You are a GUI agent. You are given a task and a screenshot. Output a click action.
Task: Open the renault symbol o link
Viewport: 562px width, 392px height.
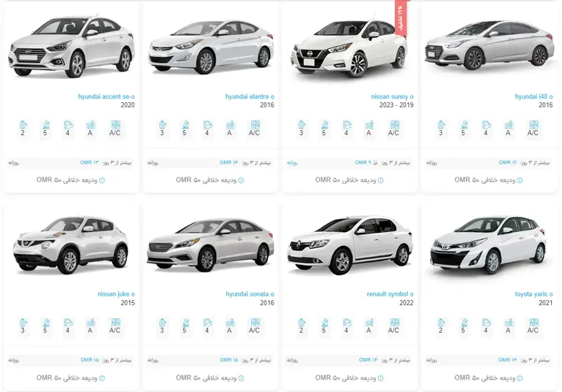(x=390, y=294)
